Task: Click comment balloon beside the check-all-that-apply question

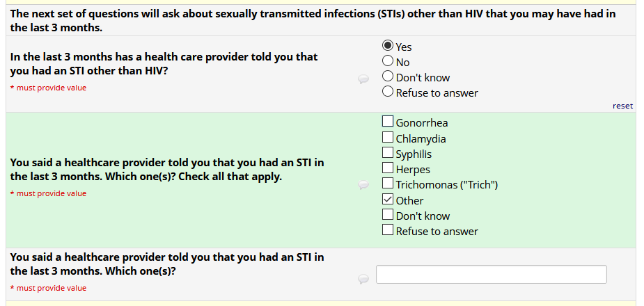Action: 363,185
